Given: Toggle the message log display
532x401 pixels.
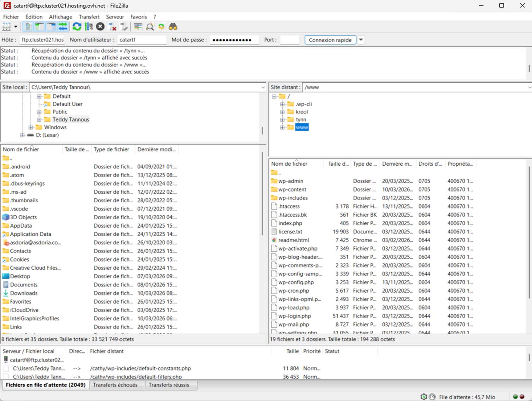Looking at the screenshot, I should [28, 27].
